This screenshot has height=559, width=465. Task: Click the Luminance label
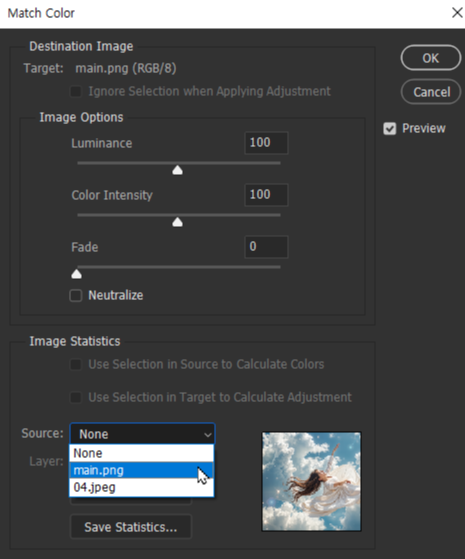point(102,143)
